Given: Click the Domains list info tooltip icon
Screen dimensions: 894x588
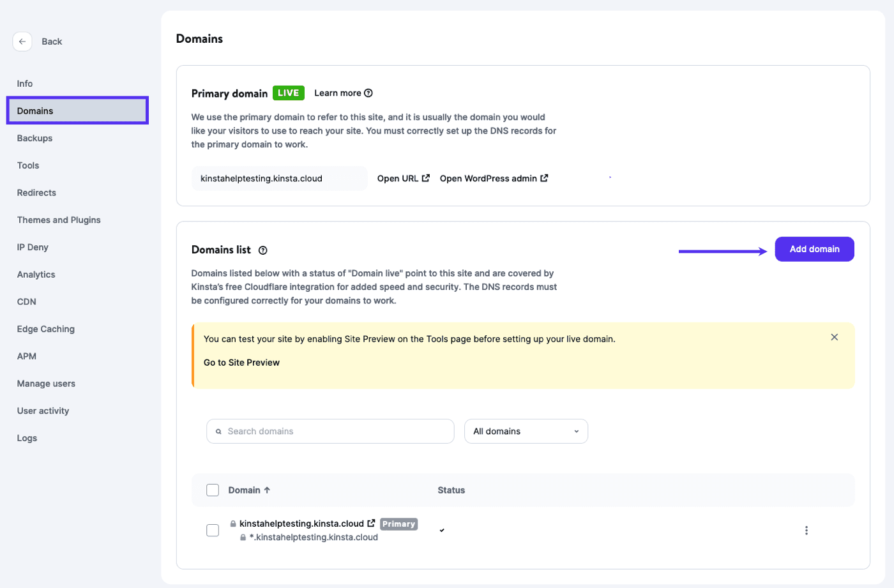Looking at the screenshot, I should point(262,250).
